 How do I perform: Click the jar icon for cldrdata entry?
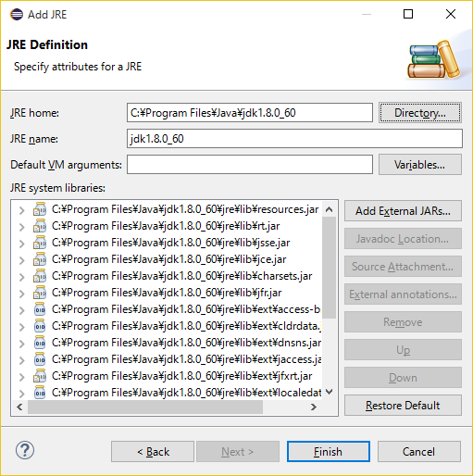tap(40, 326)
